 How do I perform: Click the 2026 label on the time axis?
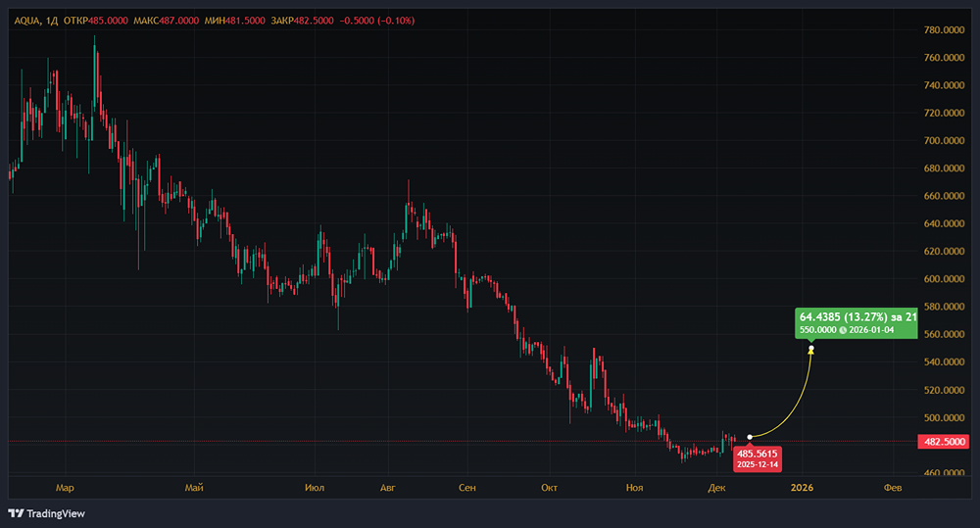(x=802, y=488)
